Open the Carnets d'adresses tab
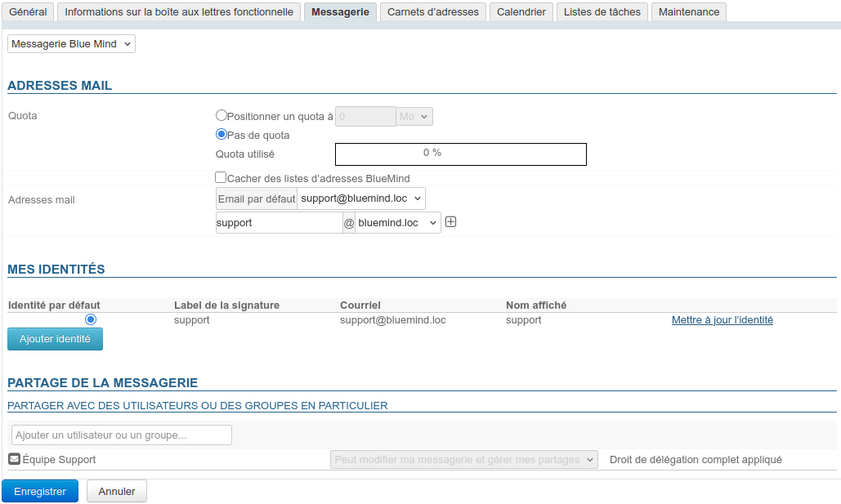Screen dimensions: 841x504 433,12
